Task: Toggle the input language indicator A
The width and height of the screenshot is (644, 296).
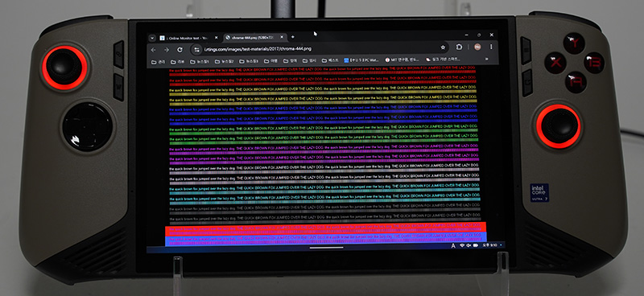Action: click(453, 245)
